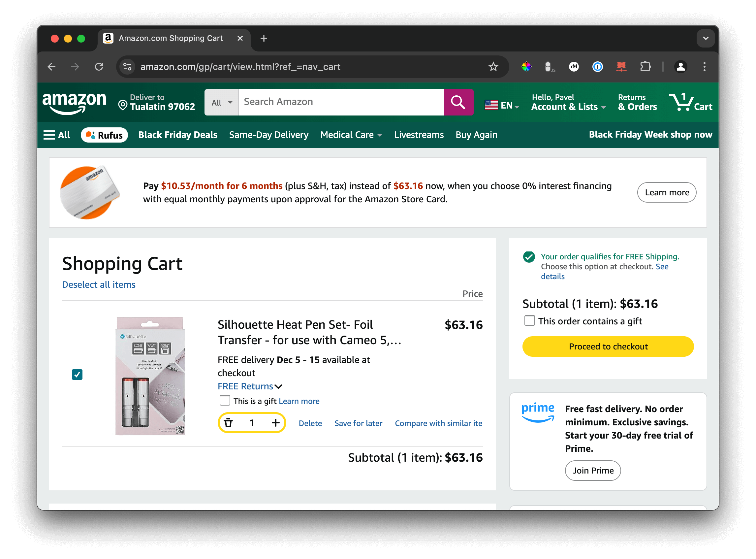The image size is (756, 559).
Task: Reload the current page
Action: 99,67
